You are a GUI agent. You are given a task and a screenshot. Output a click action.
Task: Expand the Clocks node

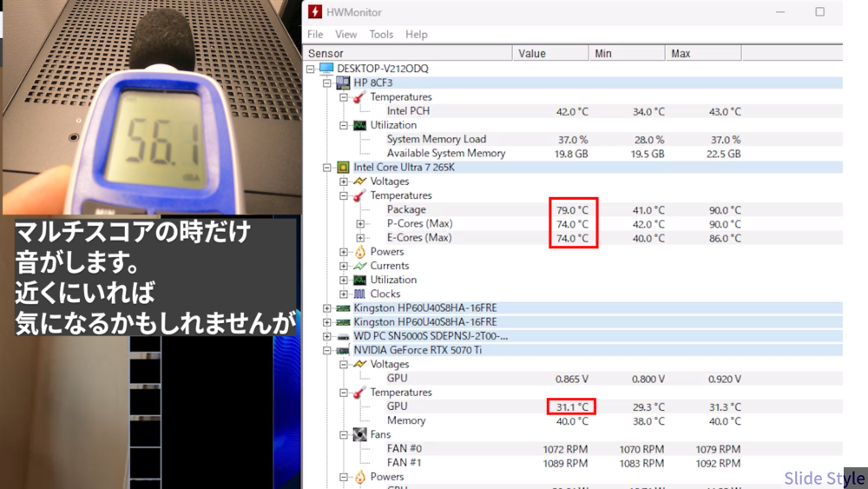coord(344,294)
